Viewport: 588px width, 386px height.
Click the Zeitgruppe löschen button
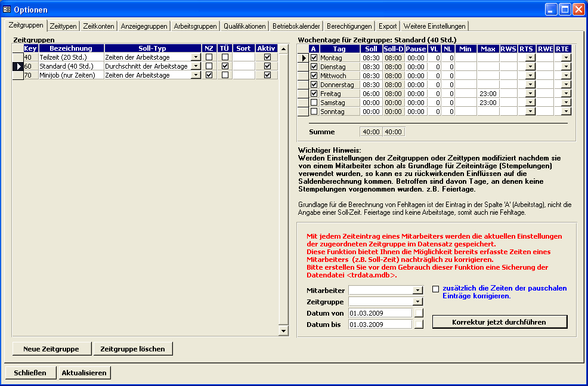point(133,349)
